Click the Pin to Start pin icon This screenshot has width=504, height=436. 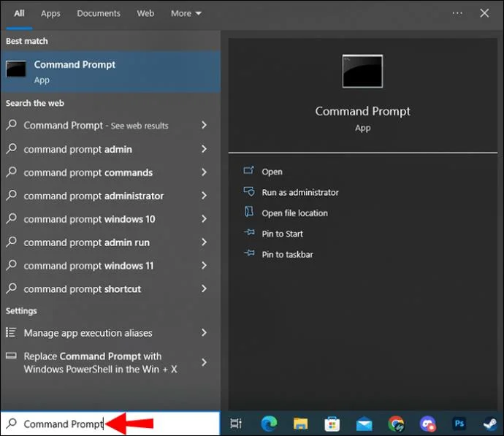point(249,232)
